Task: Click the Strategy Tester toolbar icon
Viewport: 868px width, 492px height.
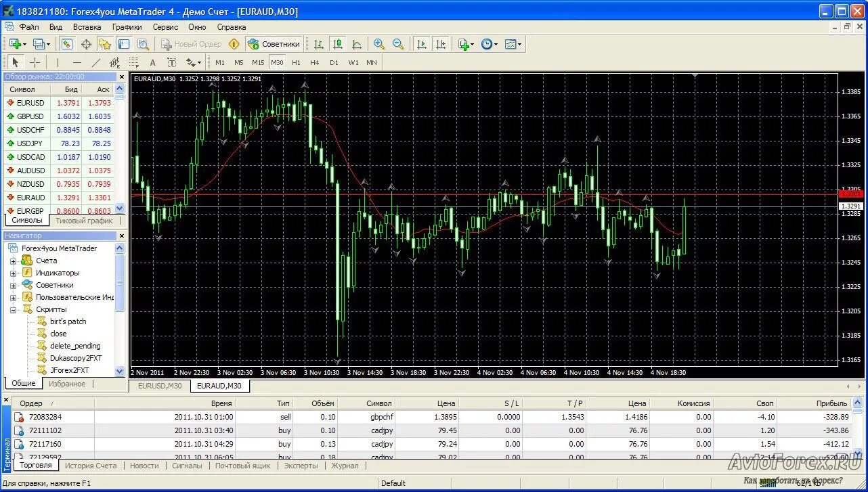Action: tap(143, 44)
